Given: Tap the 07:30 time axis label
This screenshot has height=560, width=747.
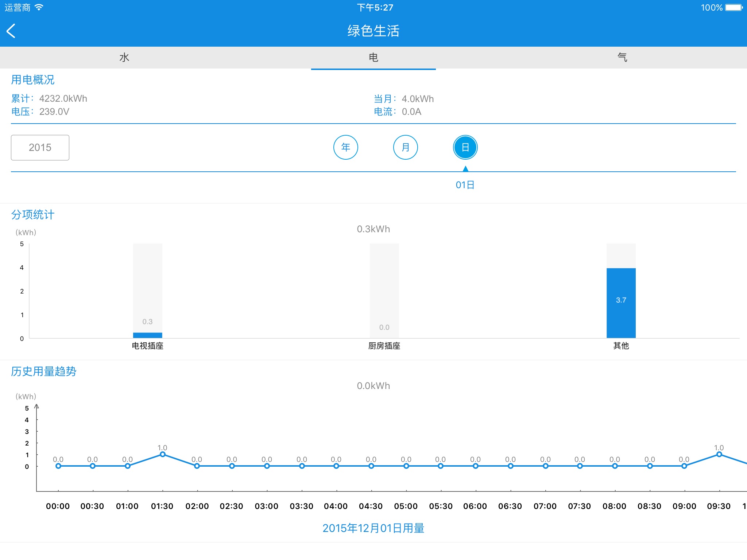Looking at the screenshot, I should pyautogui.click(x=580, y=506).
